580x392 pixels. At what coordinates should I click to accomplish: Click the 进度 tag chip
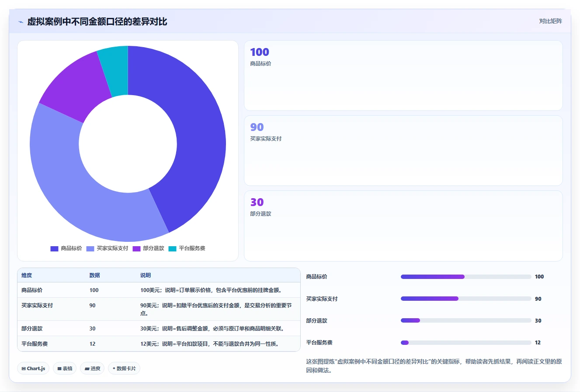coord(92,368)
